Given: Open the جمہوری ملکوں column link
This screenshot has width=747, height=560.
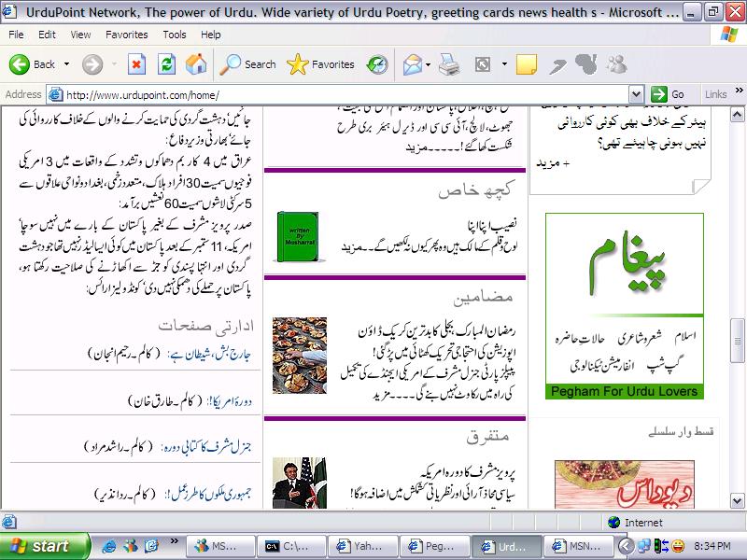Looking at the screenshot, I should pos(207,494).
